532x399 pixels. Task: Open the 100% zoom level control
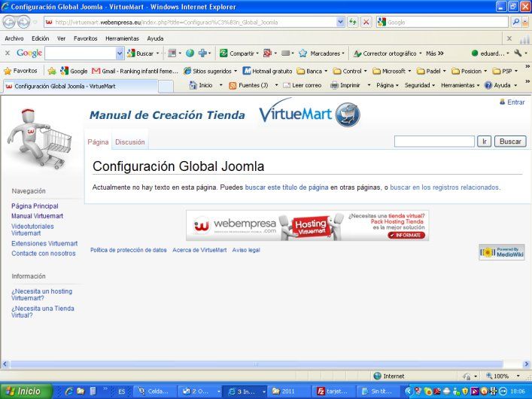[x=503, y=376]
